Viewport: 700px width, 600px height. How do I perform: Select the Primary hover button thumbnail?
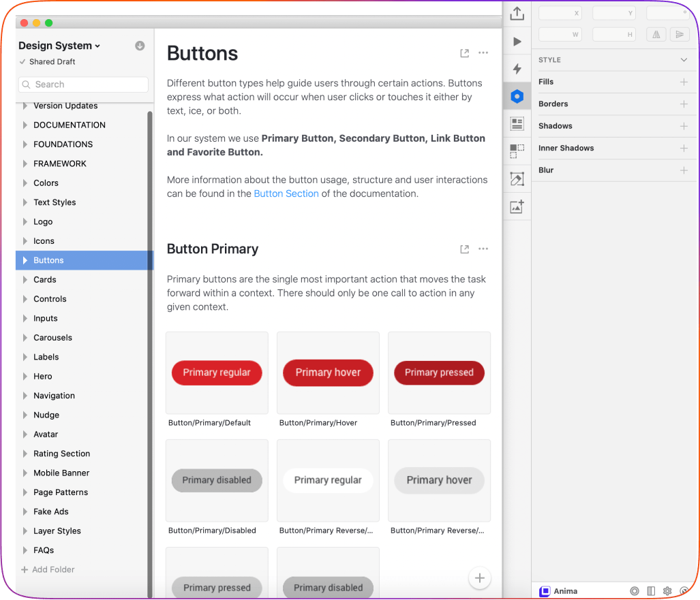(328, 373)
